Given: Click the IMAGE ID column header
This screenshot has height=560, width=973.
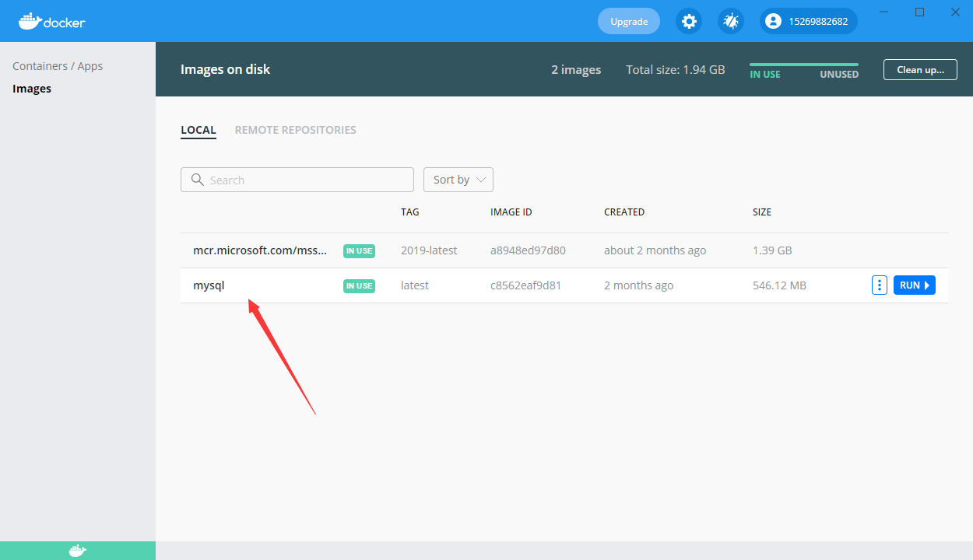Looking at the screenshot, I should tap(511, 212).
